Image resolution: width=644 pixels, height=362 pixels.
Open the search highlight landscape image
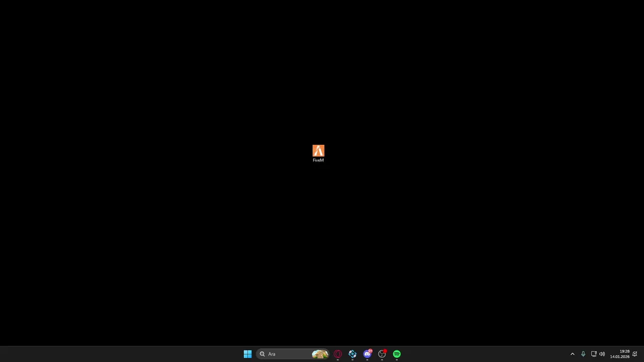(x=320, y=354)
